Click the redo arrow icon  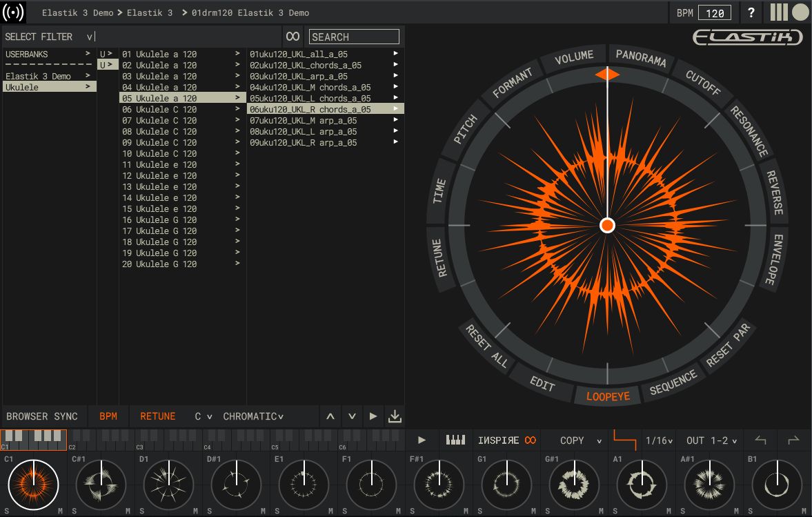click(x=793, y=440)
